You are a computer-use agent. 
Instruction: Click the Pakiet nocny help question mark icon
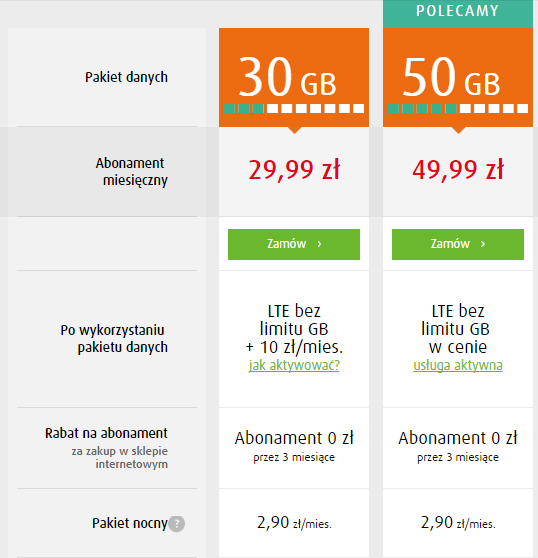click(176, 524)
